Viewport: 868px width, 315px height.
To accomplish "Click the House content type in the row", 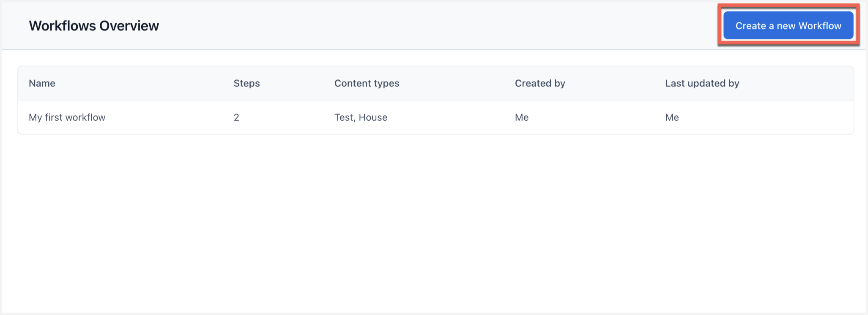I will pos(373,117).
